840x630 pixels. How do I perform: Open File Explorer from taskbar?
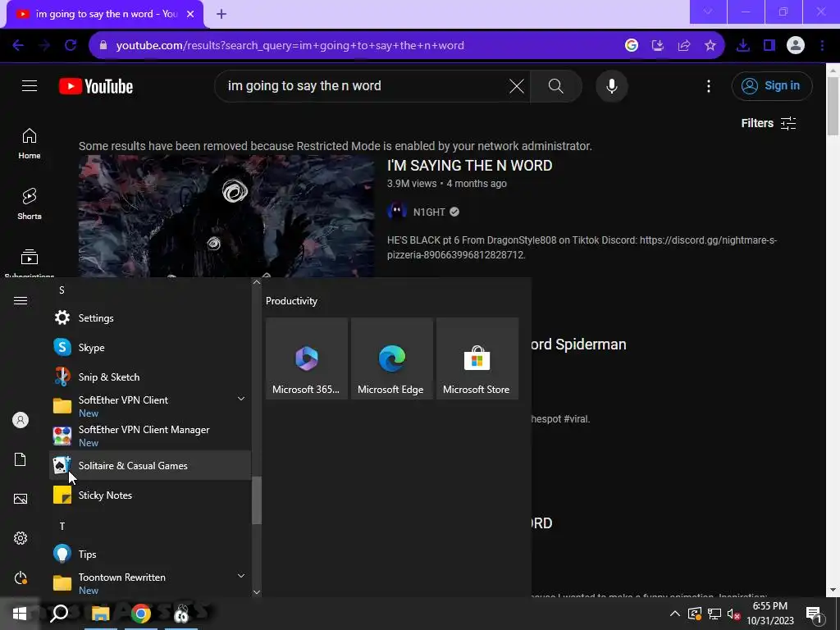point(100,614)
